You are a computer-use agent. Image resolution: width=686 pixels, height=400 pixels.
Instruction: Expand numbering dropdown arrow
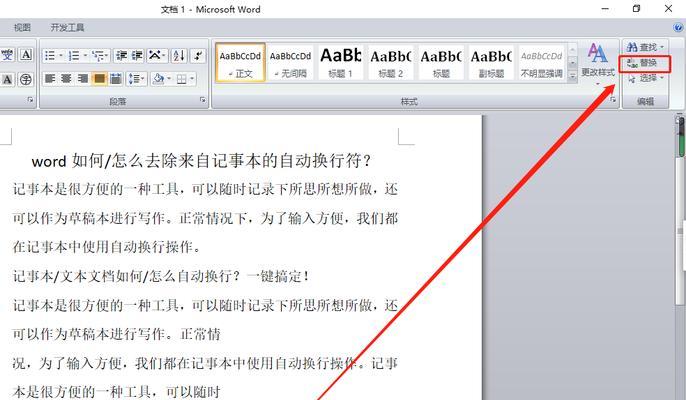coord(85,56)
